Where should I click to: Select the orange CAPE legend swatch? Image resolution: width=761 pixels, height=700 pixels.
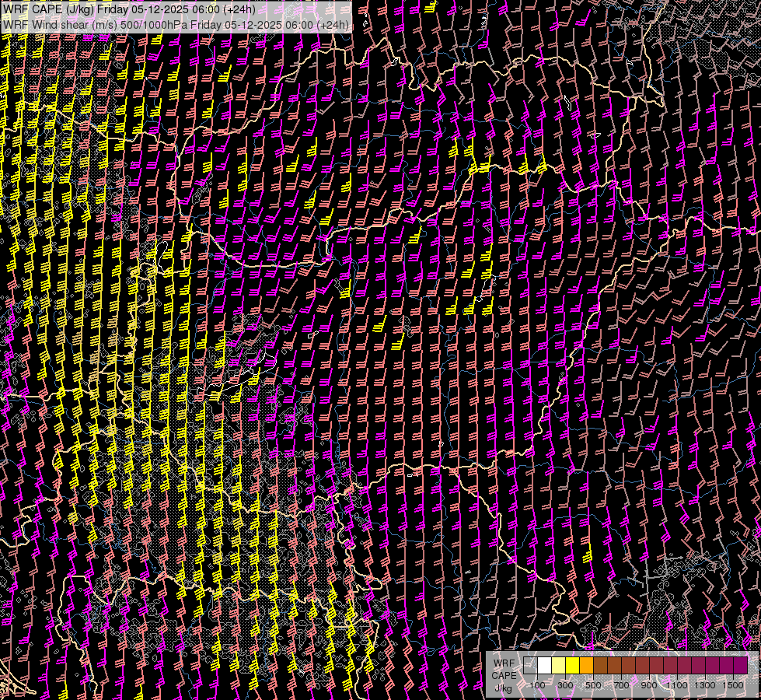587,665
